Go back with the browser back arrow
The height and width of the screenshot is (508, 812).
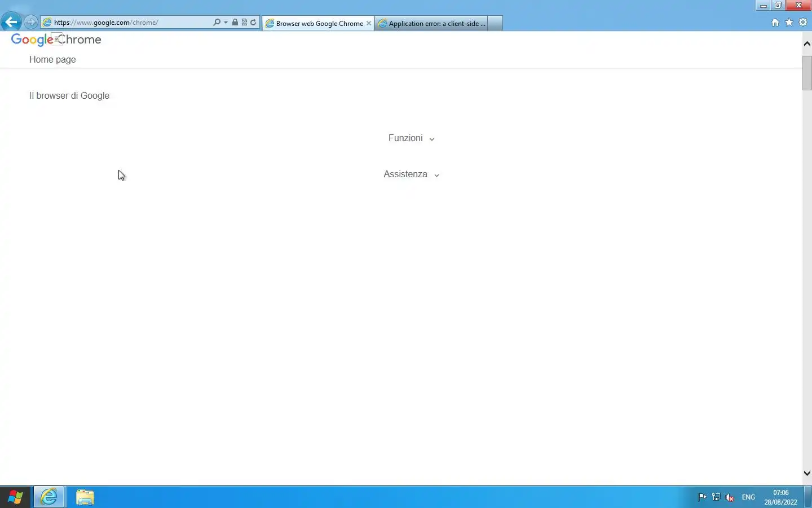tap(11, 23)
